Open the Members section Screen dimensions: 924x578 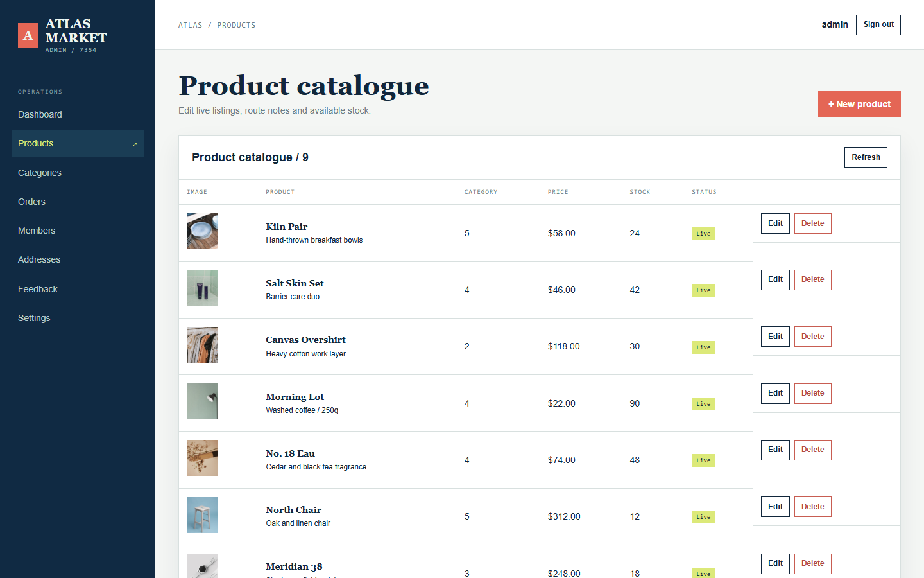click(78, 231)
